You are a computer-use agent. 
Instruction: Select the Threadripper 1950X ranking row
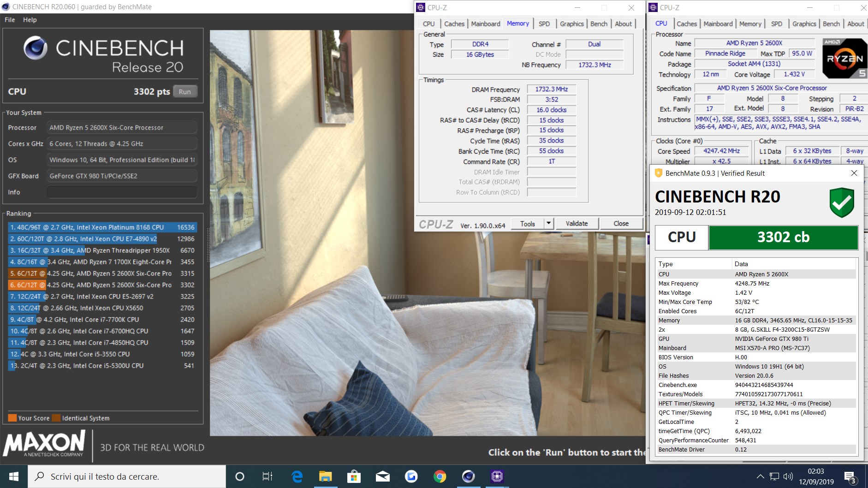[x=102, y=250]
